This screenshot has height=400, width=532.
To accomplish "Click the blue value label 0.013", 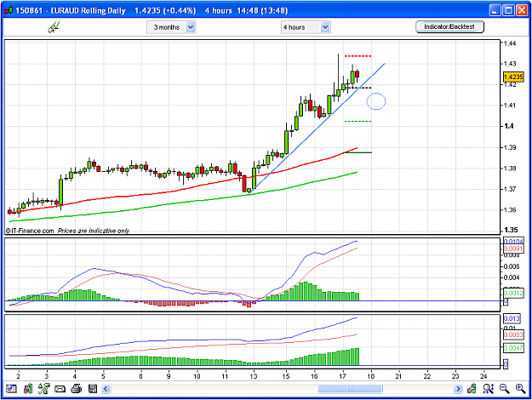I will pos(512,319).
